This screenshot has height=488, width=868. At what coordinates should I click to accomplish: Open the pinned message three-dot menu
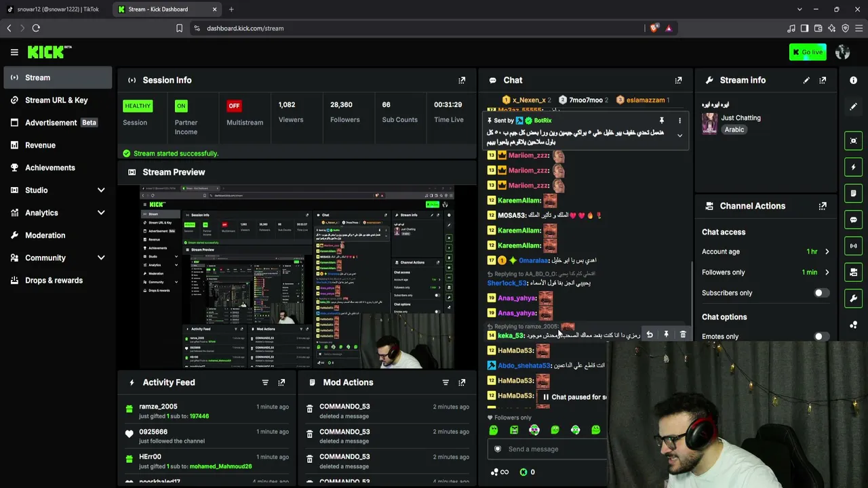[679, 121]
